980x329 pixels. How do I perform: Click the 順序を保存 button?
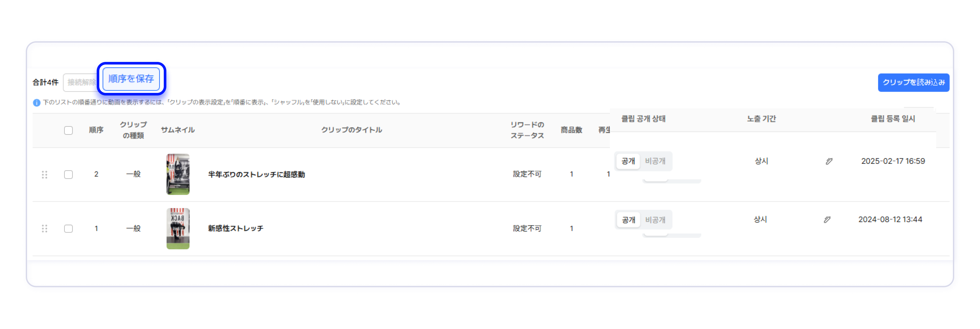pyautogui.click(x=131, y=79)
